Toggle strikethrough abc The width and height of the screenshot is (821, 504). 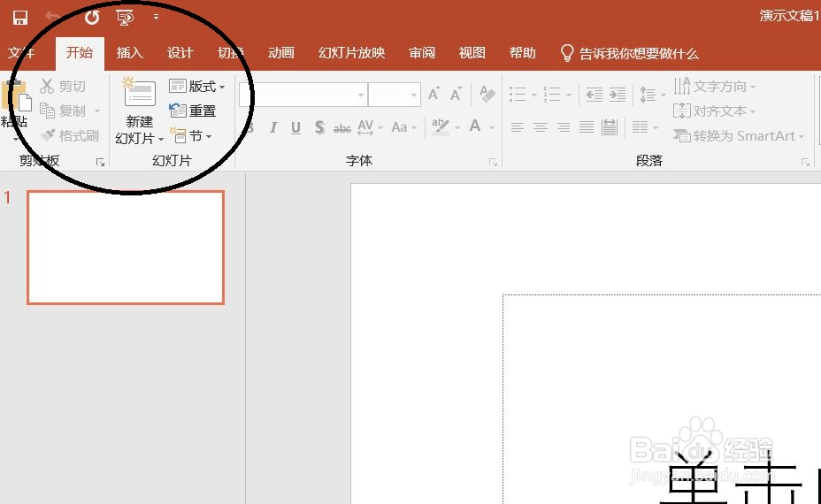click(342, 127)
